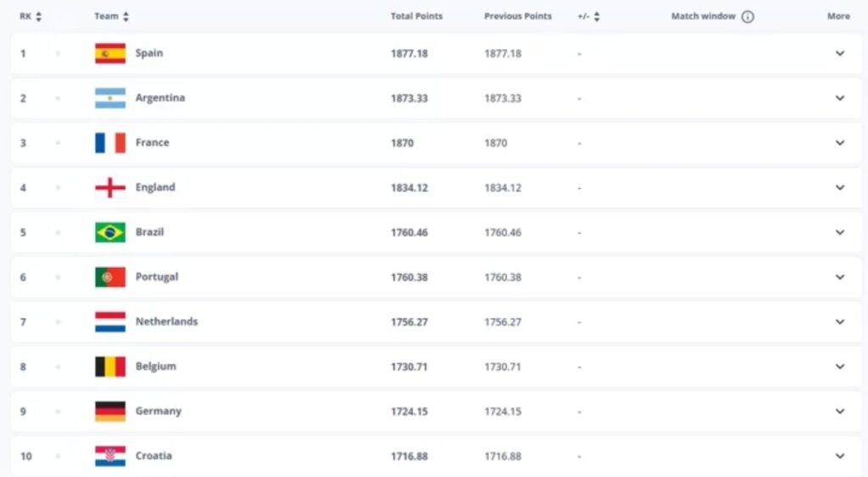Click the Match window info icon
This screenshot has height=477, width=868.
coord(748,17)
